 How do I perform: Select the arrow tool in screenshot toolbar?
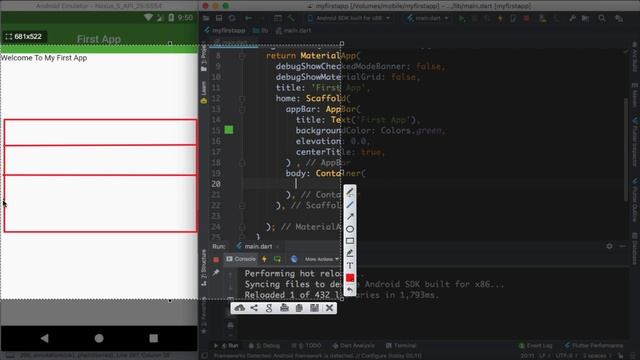click(350, 217)
